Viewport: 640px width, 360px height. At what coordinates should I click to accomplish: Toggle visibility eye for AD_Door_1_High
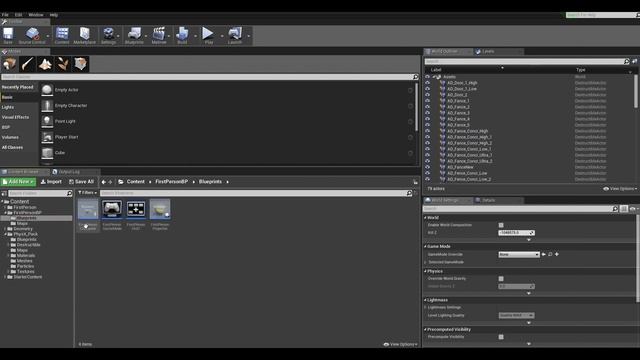427,83
